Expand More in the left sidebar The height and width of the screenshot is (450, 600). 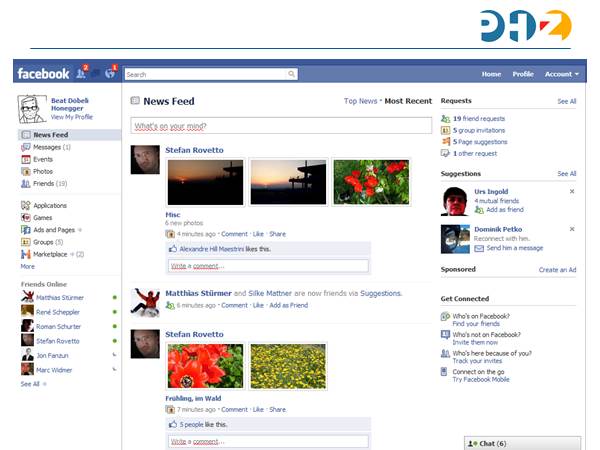[x=28, y=266]
